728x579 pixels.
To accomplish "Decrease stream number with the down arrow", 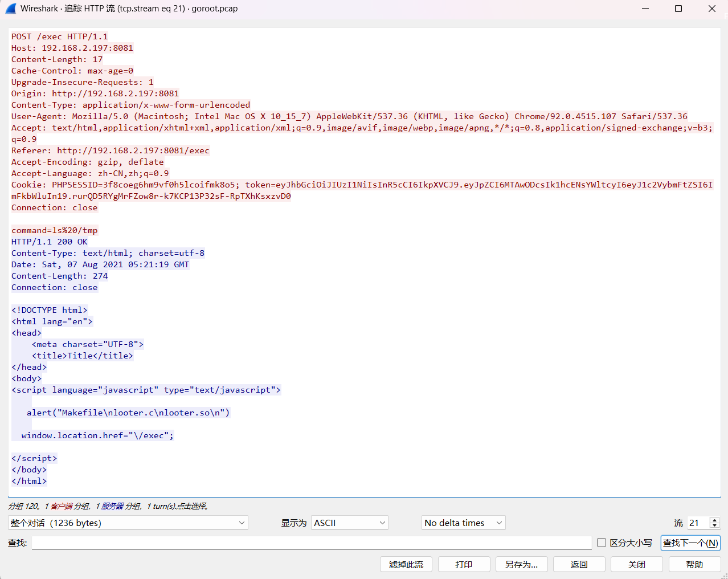I will click(x=715, y=526).
